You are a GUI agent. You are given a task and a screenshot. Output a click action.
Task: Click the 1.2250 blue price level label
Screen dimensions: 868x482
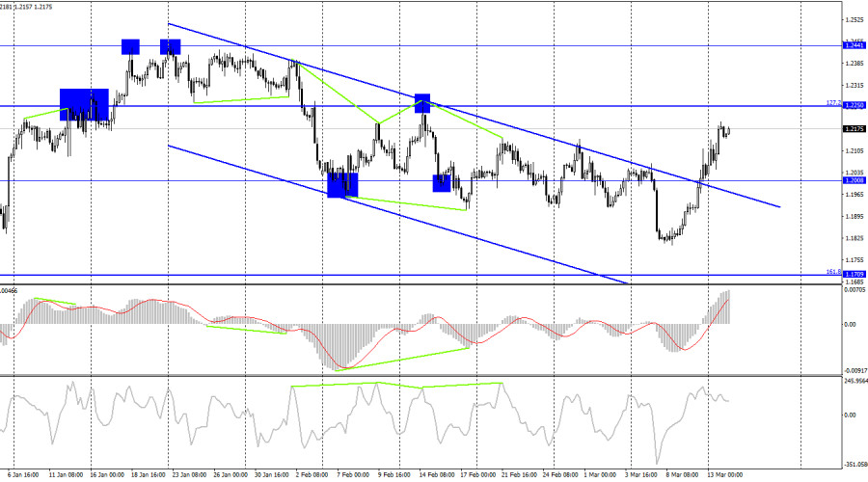[854, 106]
